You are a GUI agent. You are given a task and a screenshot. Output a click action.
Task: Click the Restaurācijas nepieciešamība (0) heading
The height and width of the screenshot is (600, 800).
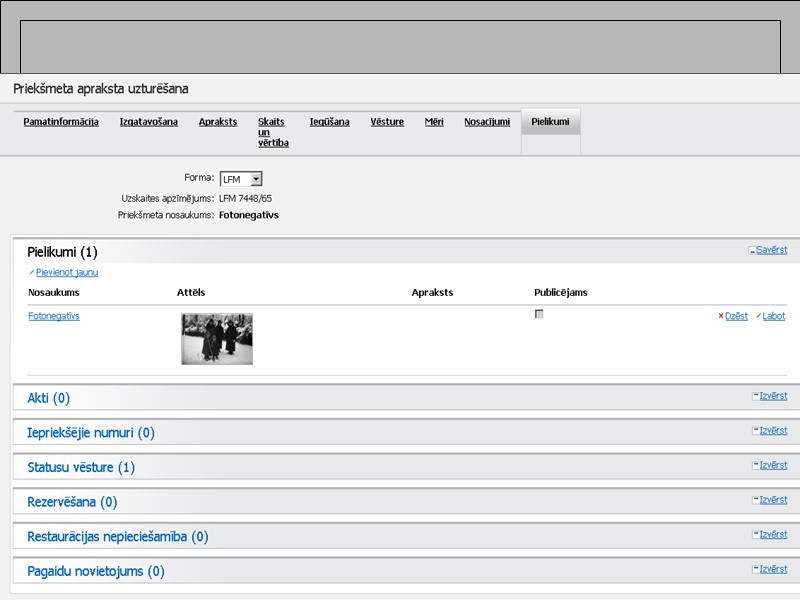click(118, 537)
